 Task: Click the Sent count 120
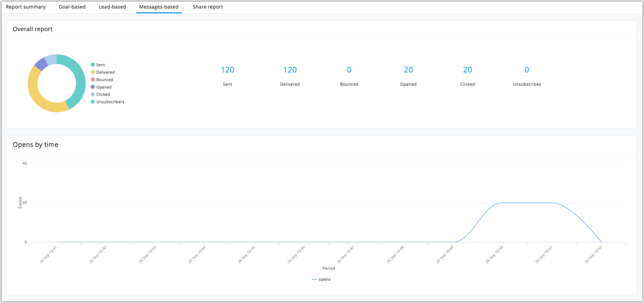tap(227, 70)
